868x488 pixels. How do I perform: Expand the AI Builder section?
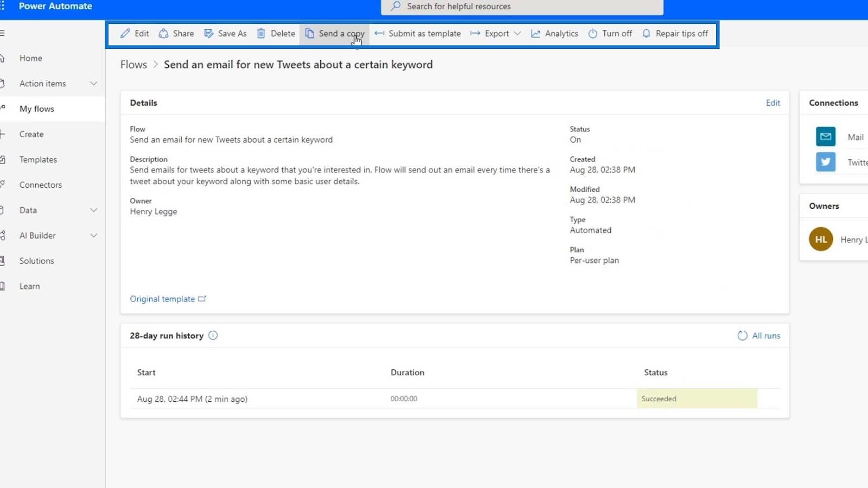93,235
